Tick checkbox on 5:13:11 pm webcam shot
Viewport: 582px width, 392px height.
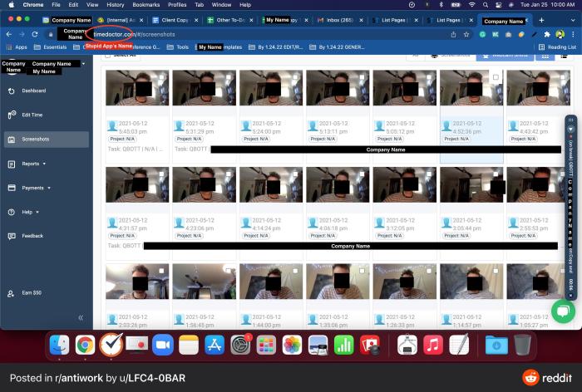[x=362, y=77]
